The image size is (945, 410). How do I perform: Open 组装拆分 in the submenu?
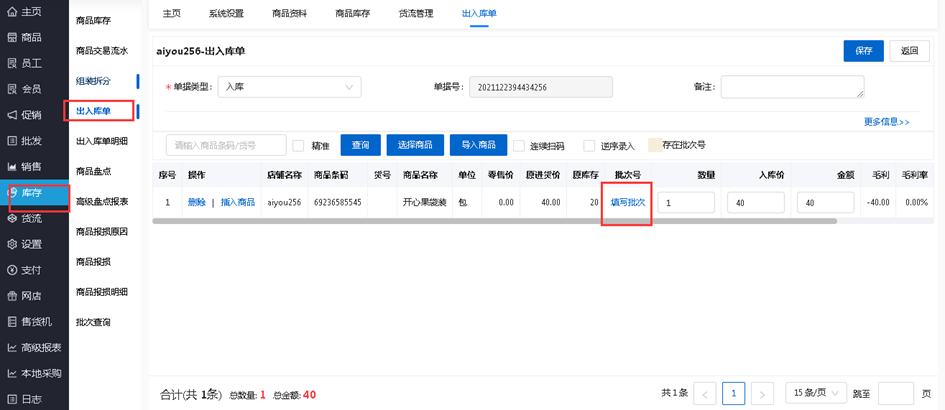click(x=93, y=81)
